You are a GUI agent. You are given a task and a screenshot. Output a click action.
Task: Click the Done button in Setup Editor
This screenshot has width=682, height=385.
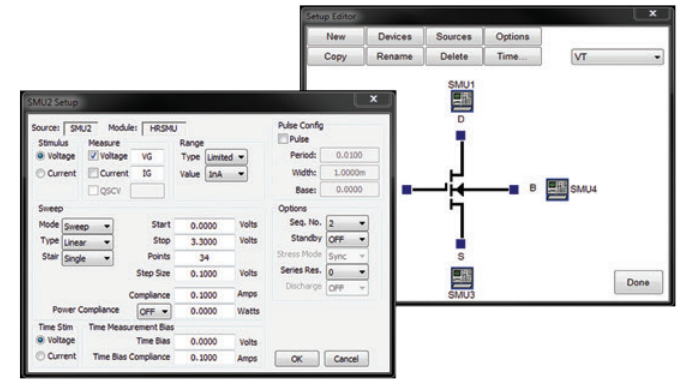click(638, 282)
